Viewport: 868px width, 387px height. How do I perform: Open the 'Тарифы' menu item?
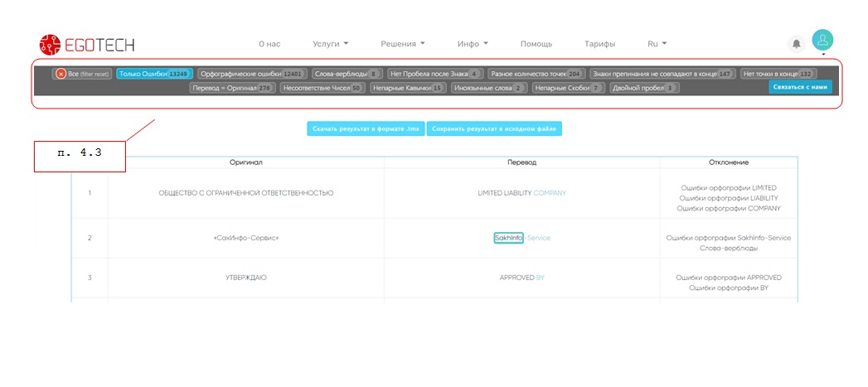pos(599,43)
